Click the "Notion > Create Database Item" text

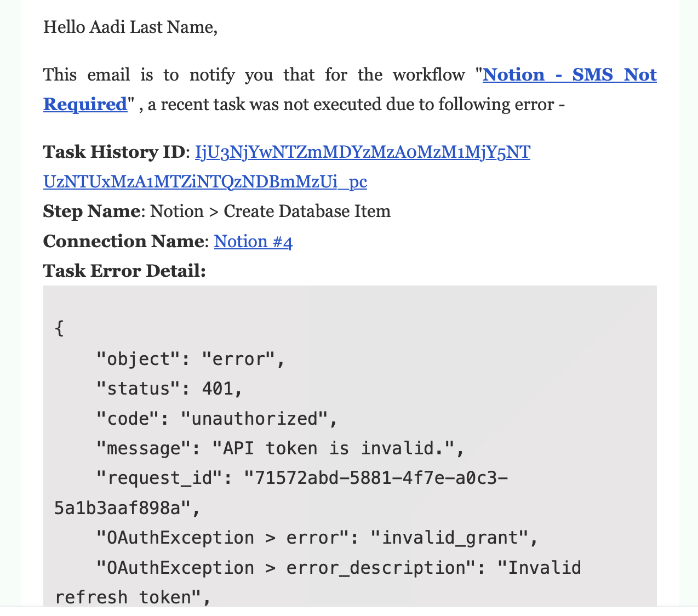[270, 212]
